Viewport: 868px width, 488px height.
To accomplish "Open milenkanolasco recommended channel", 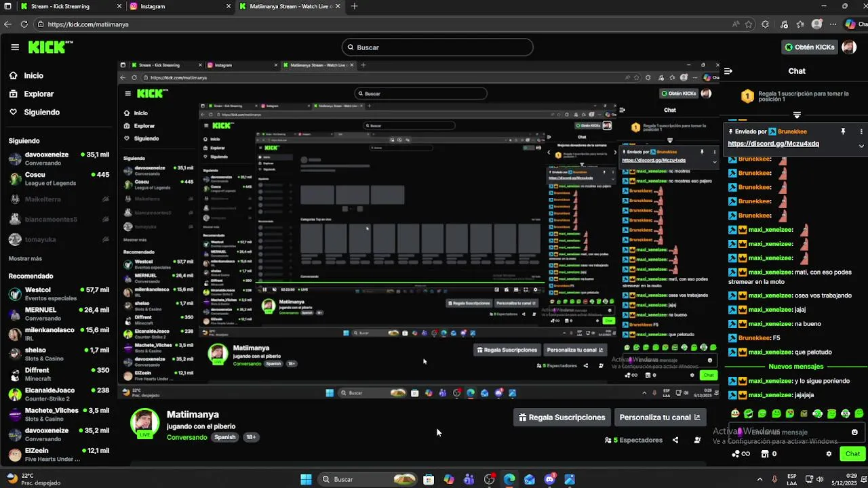I will 59,334.
